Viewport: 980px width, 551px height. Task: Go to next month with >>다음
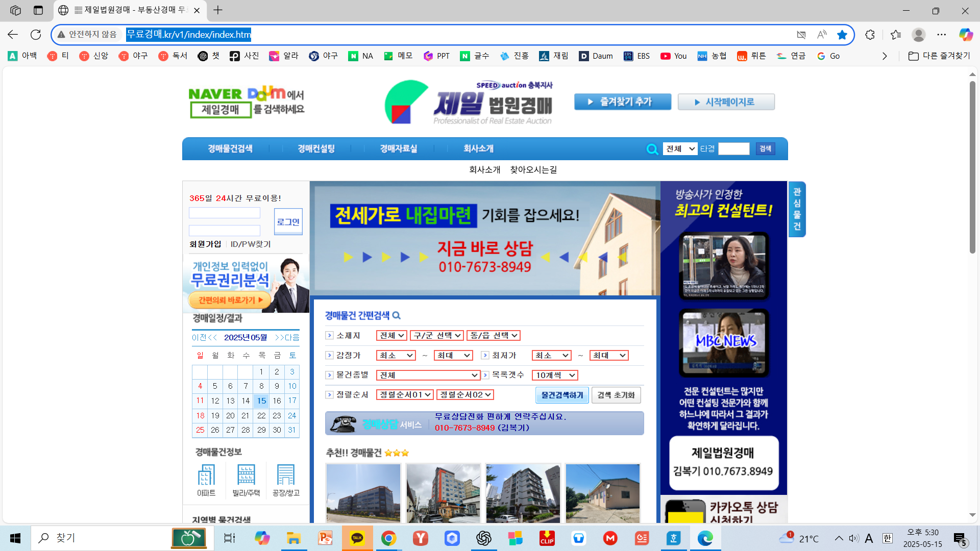tap(287, 337)
